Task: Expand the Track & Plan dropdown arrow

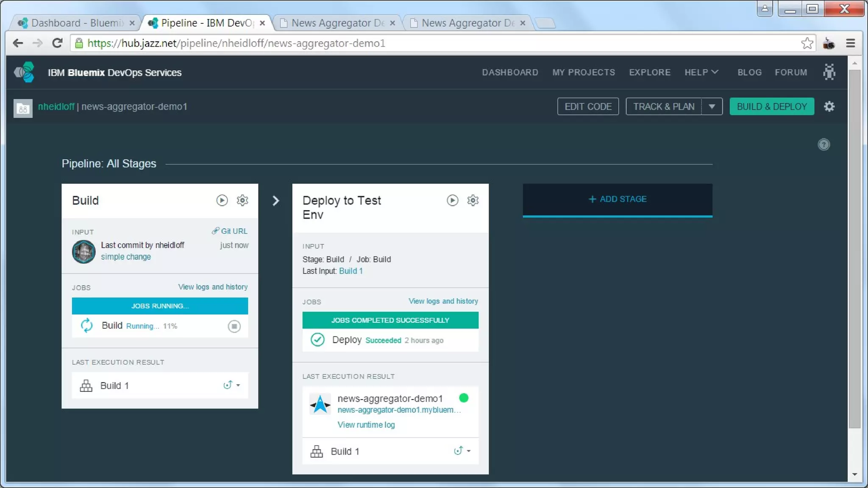Action: [x=712, y=107]
